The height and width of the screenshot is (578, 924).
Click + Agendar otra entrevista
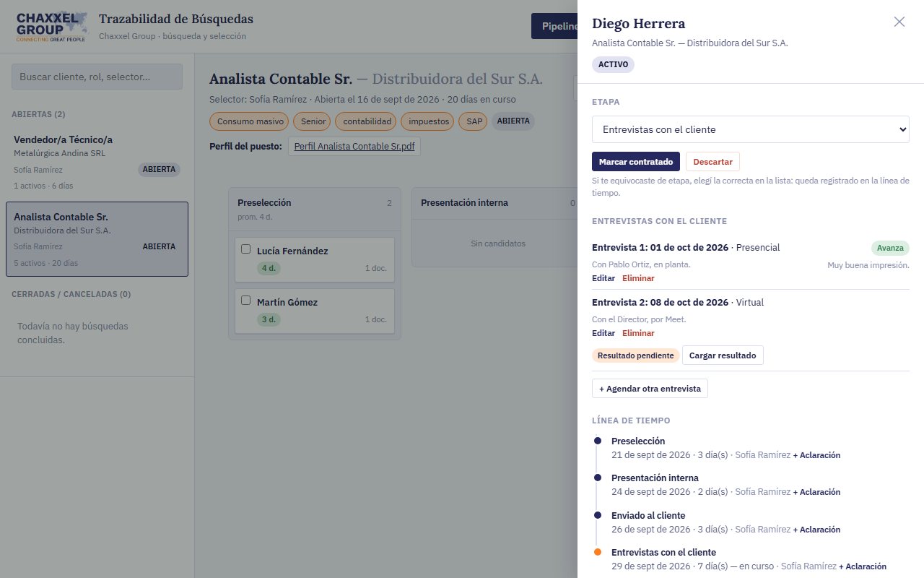[650, 388]
